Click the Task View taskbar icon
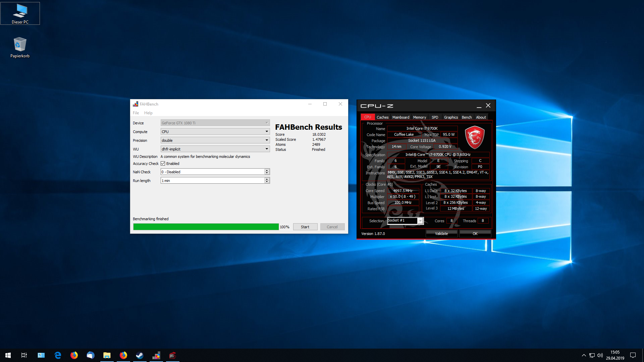The width and height of the screenshot is (644, 362). coord(24,355)
